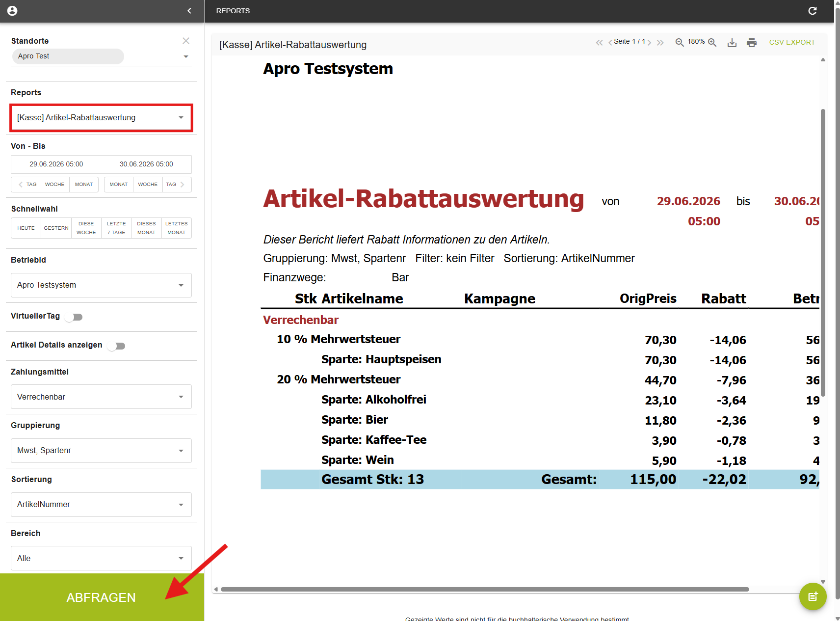Click the Apro Test location chip
The height and width of the screenshot is (621, 840).
(x=68, y=56)
